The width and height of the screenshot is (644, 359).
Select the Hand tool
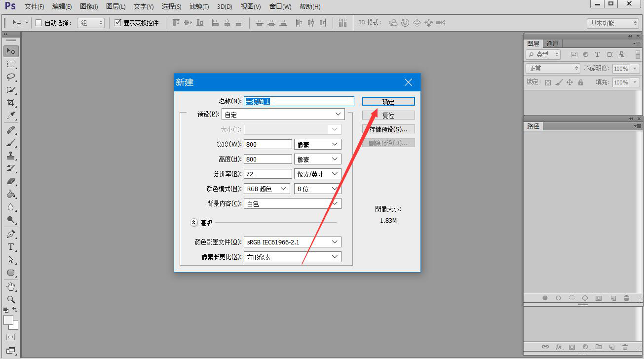click(11, 286)
